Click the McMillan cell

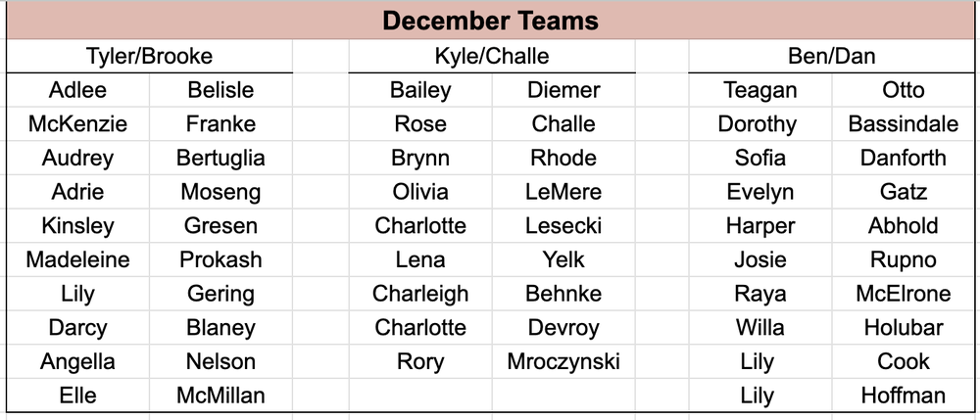click(x=220, y=396)
